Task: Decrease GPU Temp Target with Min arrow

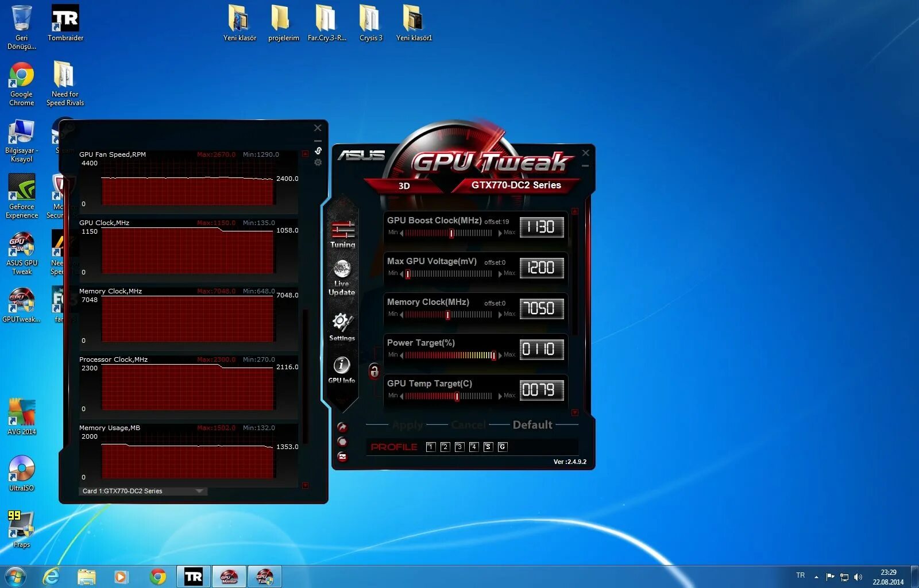Action: (x=401, y=396)
